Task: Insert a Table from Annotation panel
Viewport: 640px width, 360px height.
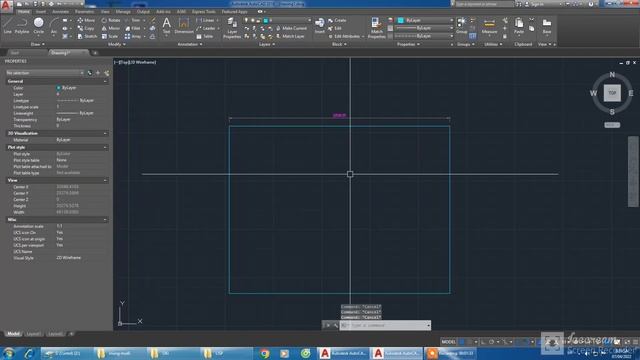Action: click(205, 36)
